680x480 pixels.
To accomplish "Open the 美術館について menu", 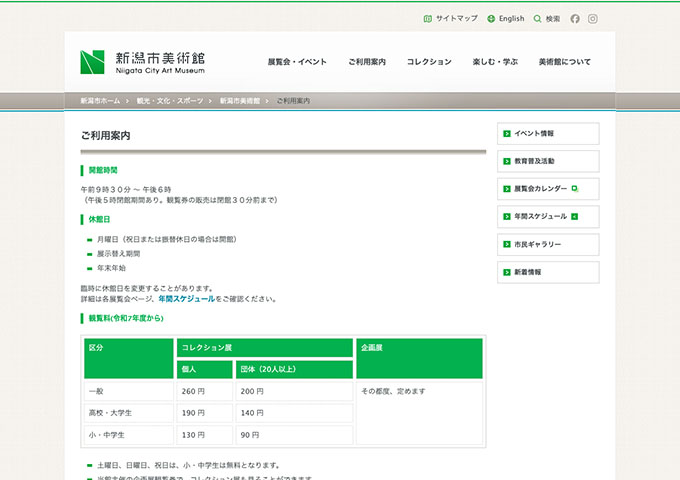I will tap(565, 62).
